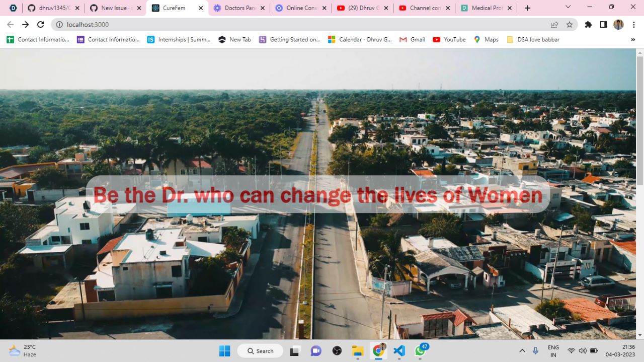This screenshot has width=644, height=362.
Task: Open the taskbar Search box
Action: 260,351
